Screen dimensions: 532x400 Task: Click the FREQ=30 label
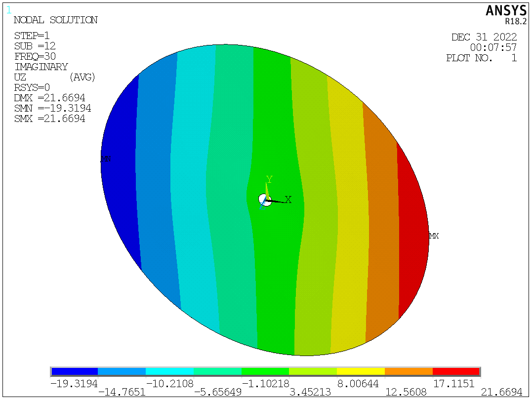tap(35, 56)
